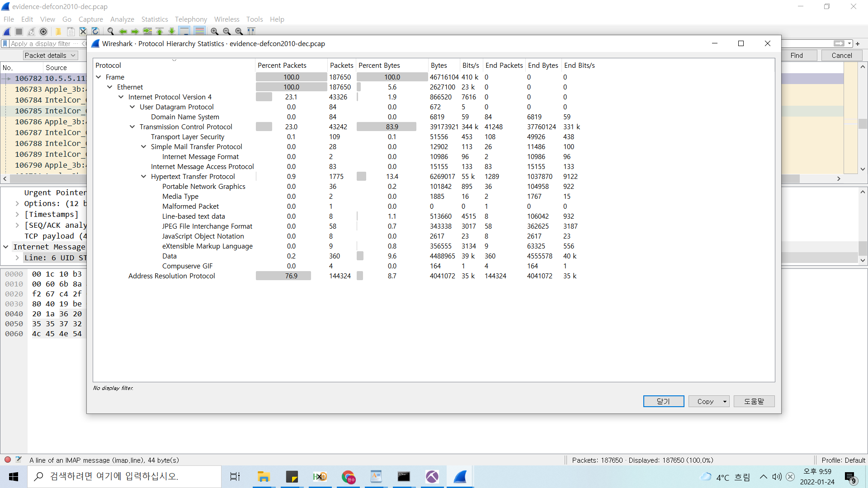868x488 pixels.
Task: Click the Open capture file folder icon
Action: pyautogui.click(x=58, y=31)
